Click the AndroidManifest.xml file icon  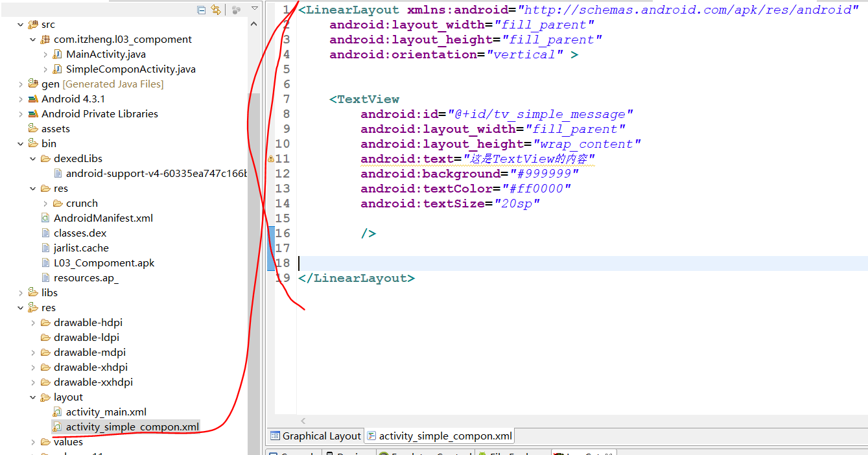pyautogui.click(x=45, y=218)
